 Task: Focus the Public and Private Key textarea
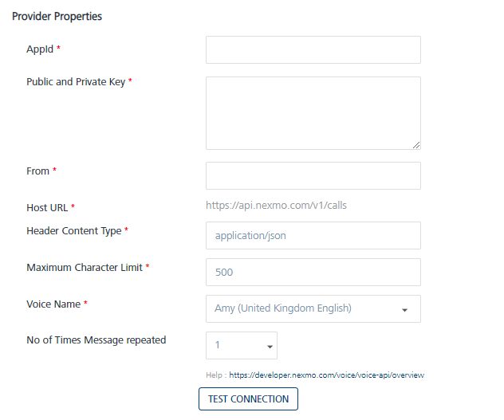pos(313,112)
